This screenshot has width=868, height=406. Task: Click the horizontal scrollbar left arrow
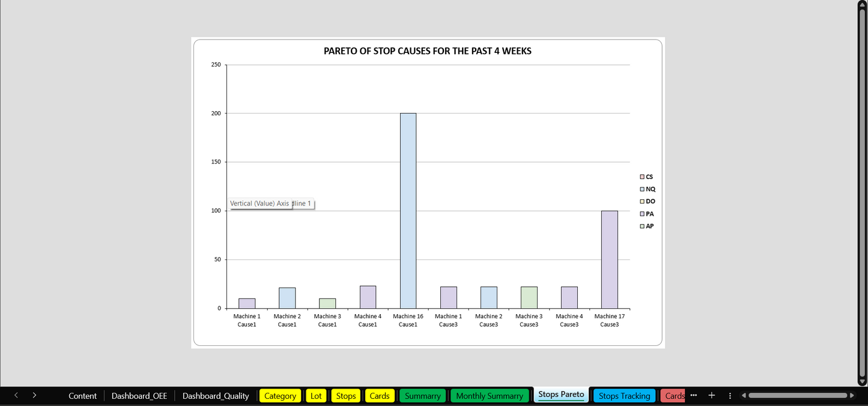[x=744, y=395]
